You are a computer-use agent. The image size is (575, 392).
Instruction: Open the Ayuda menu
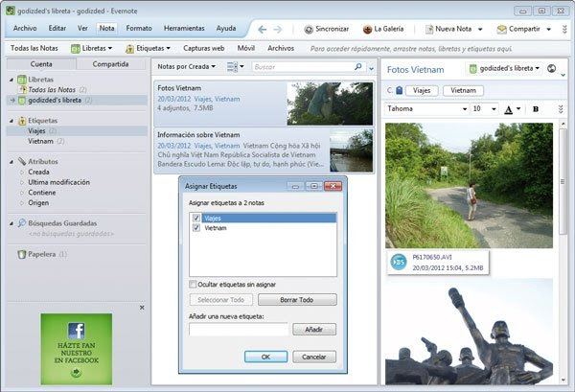[226, 28]
